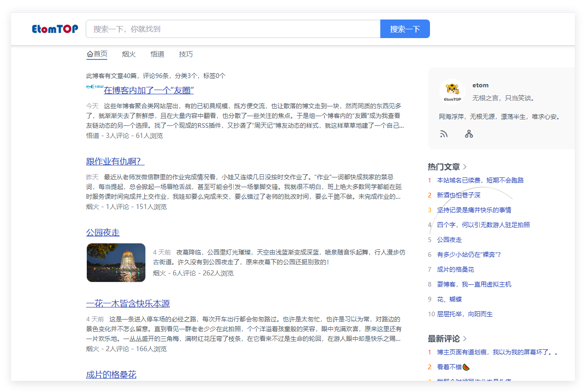Focus the search input field
Viewport: 586px width, 392px height.
click(233, 29)
